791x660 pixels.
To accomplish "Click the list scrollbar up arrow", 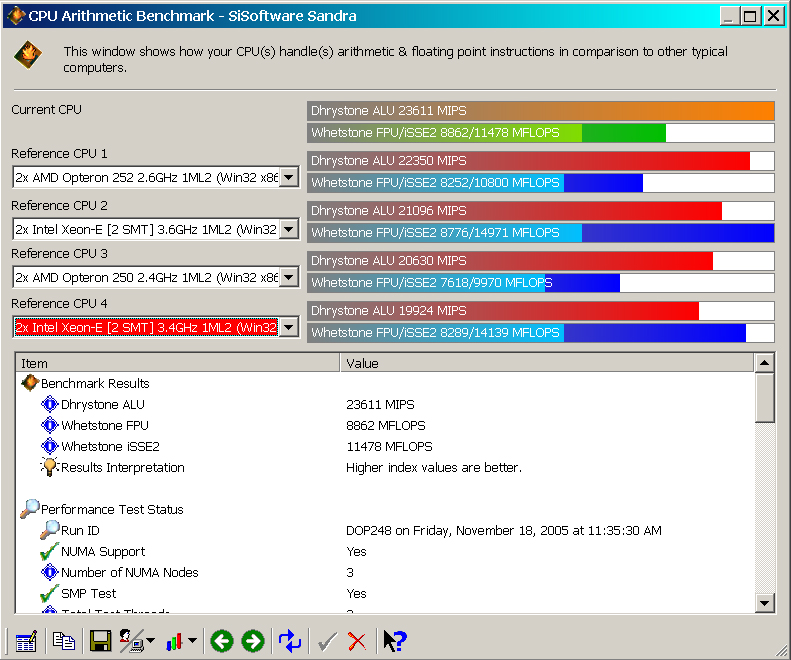I will [x=765, y=363].
